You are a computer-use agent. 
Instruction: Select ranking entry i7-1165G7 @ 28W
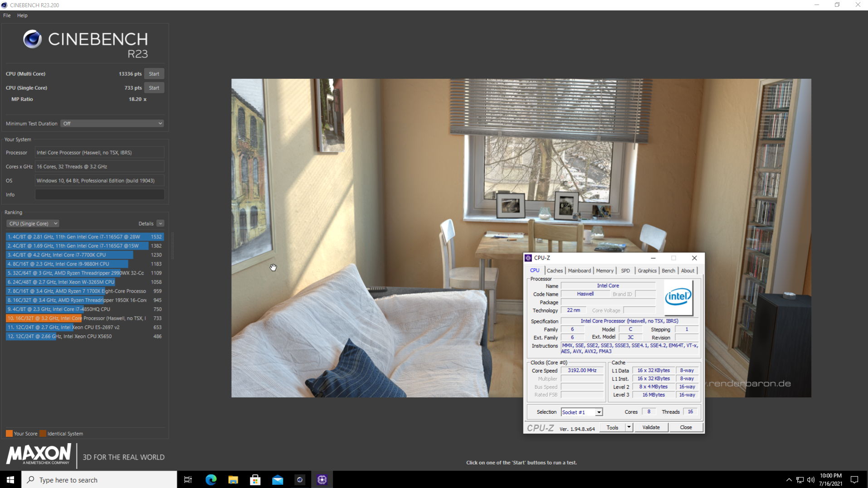coord(85,237)
